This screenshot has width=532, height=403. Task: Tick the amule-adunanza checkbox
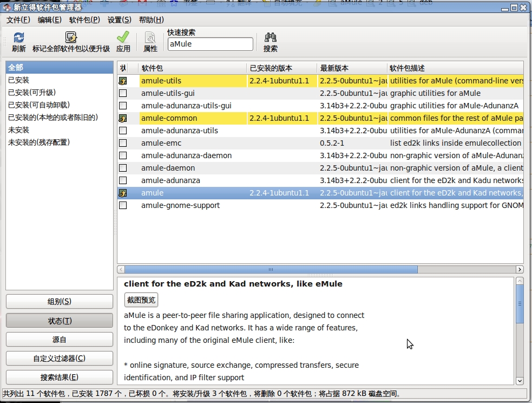[123, 180]
